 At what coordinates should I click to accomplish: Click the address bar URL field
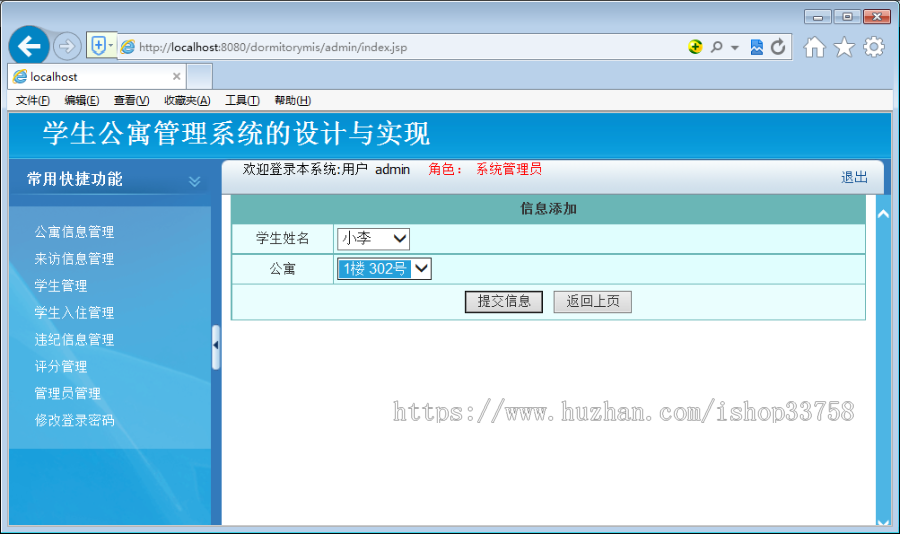402,47
